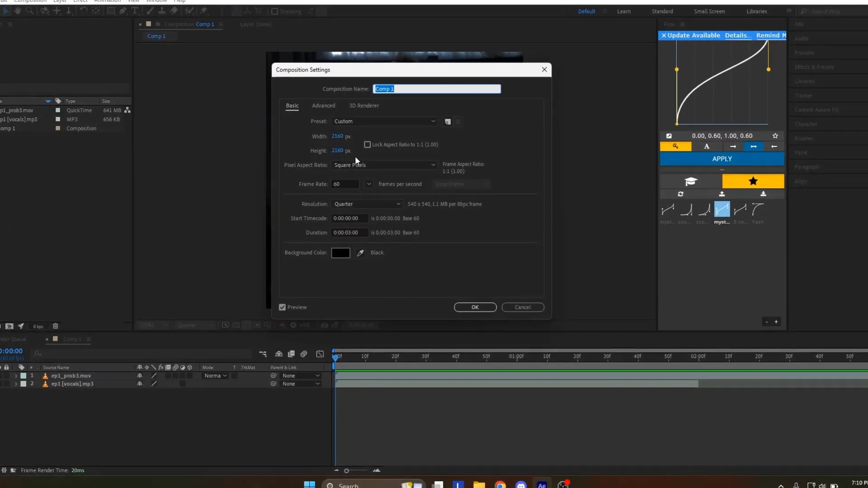
Task: Click OK in Composition Settings
Action: [x=475, y=307]
